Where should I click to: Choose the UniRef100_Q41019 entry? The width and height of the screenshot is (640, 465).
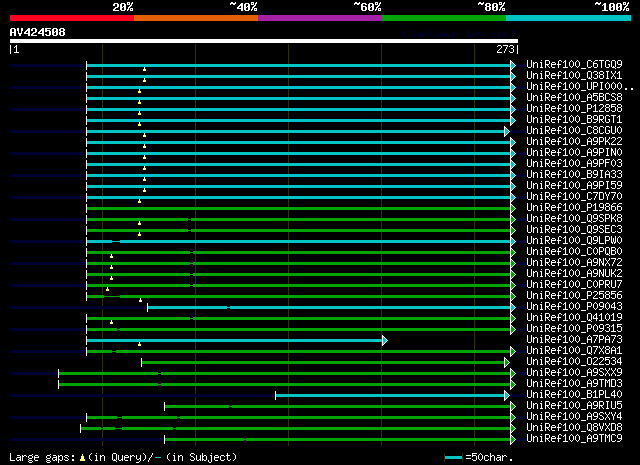click(x=574, y=318)
